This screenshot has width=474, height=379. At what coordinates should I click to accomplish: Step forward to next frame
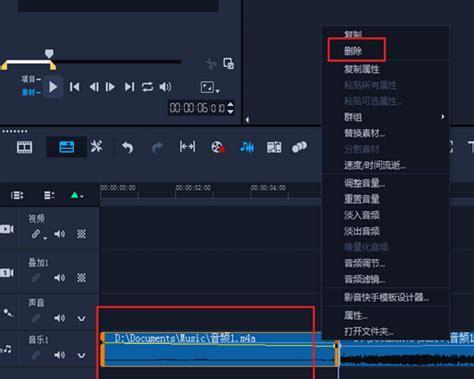pos(110,87)
